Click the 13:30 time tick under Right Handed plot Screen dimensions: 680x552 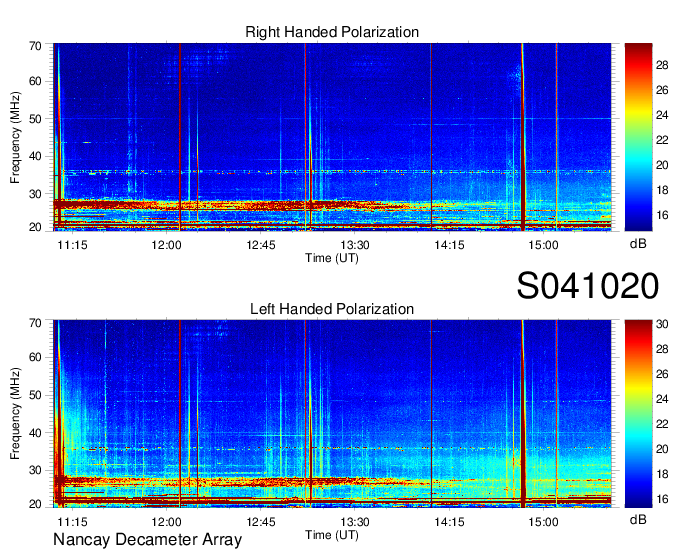coord(355,245)
